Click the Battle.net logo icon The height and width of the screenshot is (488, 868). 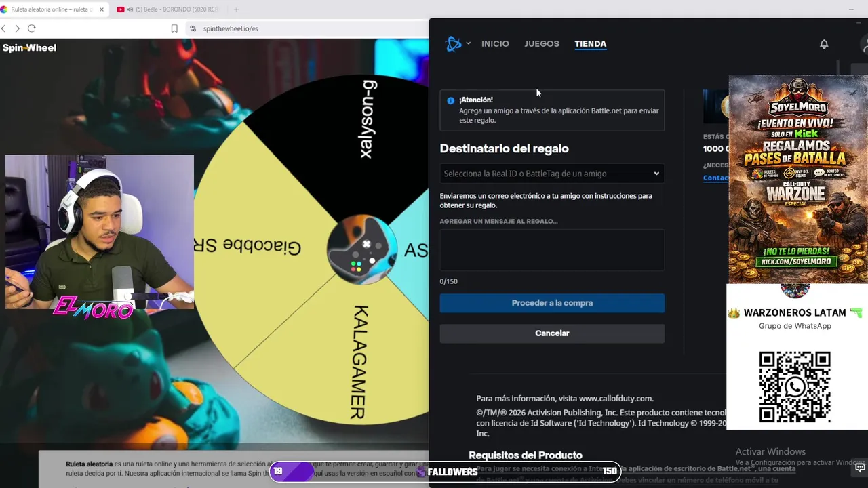(453, 44)
